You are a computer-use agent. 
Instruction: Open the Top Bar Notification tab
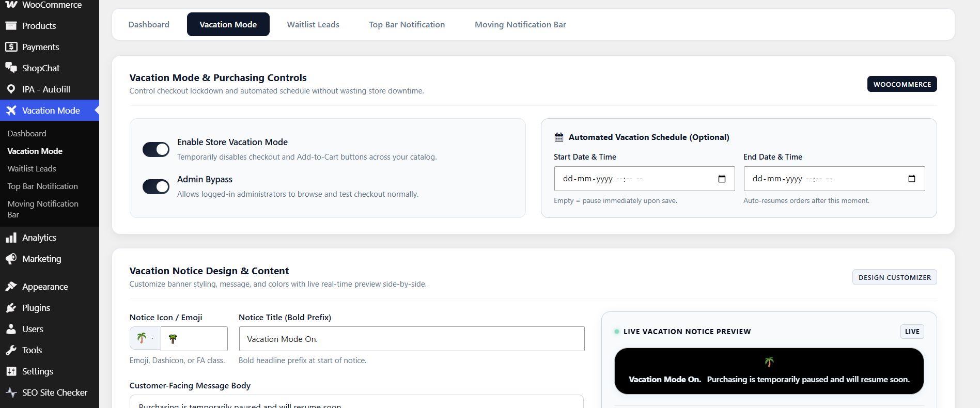pos(407,24)
